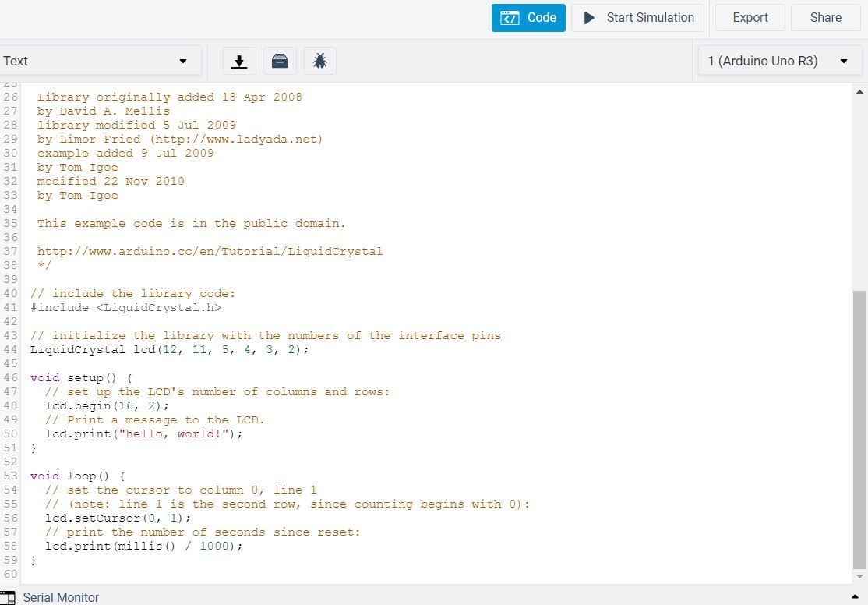Launch the Debugger with the bug icon

(x=319, y=61)
